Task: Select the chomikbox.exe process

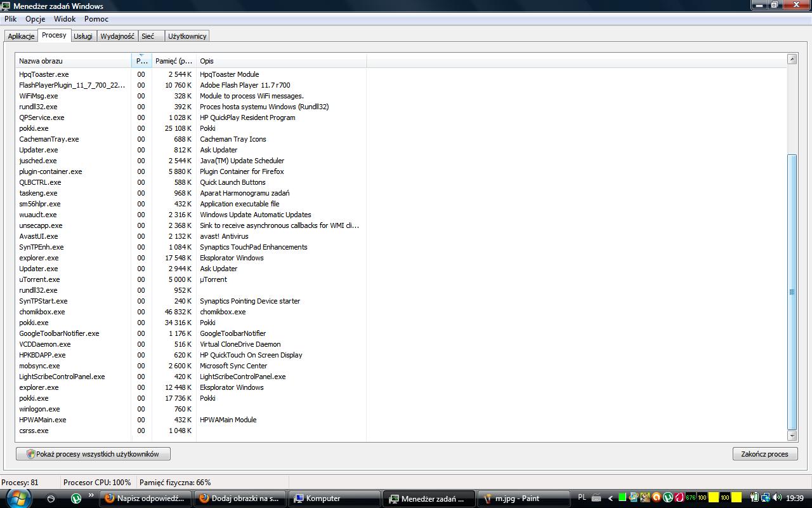Action: pyautogui.click(x=191, y=312)
